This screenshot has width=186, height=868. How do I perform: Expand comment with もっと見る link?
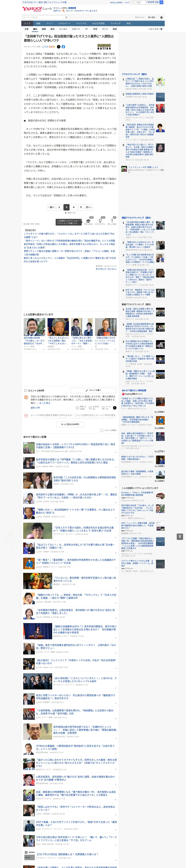click(x=45, y=403)
